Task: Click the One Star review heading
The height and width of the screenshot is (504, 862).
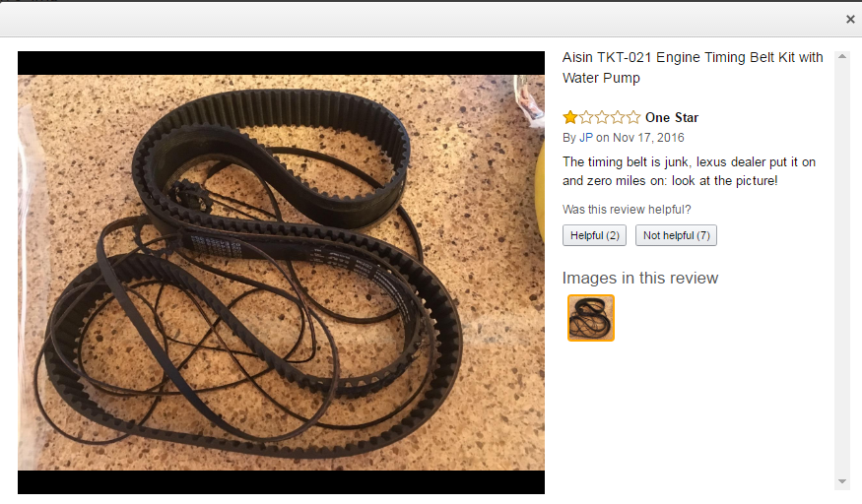Action: pos(672,117)
